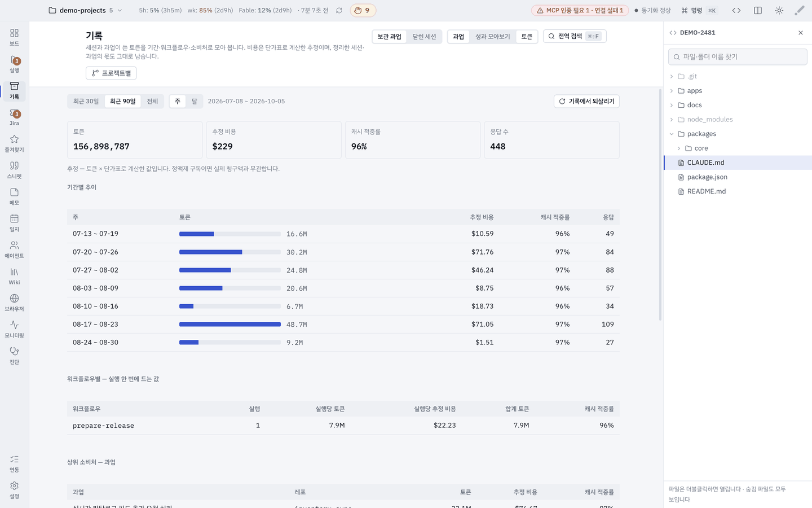Screen dimensions: 812x508
Task: Switch to the 성과 모아보기 tab
Action: tap(492, 37)
